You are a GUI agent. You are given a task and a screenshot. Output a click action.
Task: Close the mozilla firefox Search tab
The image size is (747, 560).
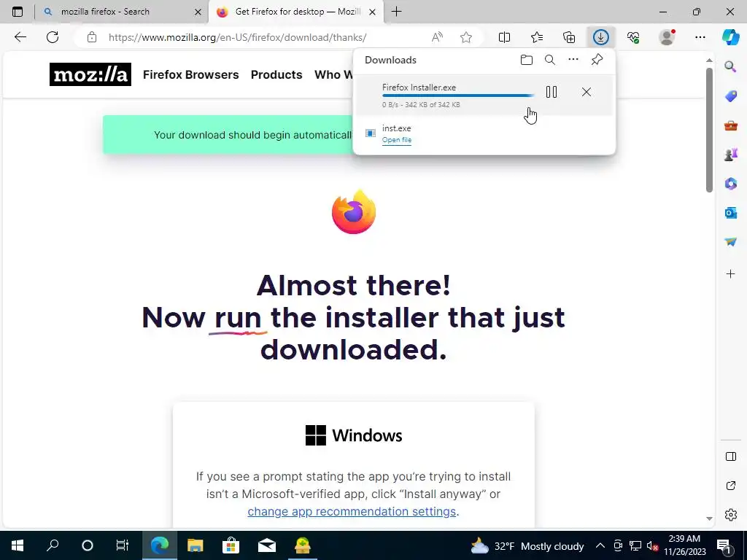coord(198,12)
